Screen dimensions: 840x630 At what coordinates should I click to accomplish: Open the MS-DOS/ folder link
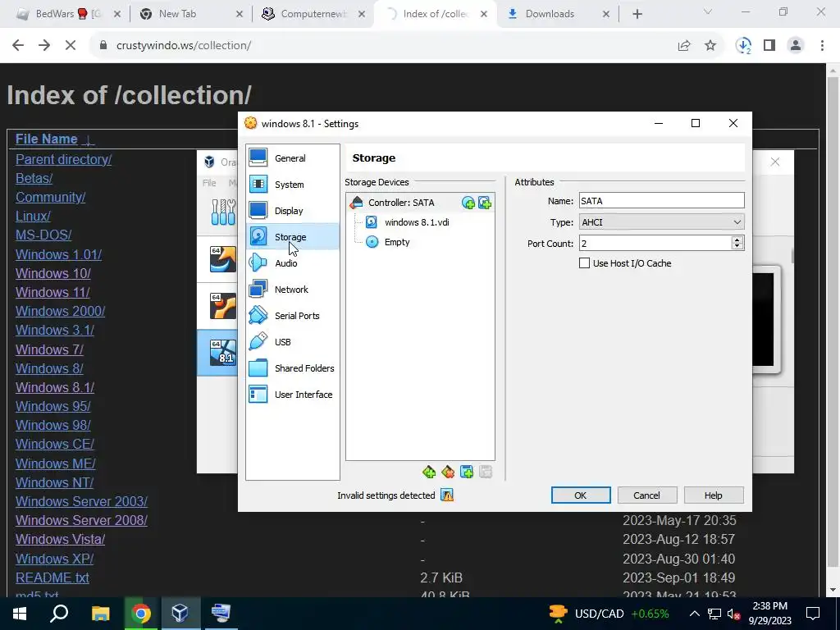(x=43, y=235)
